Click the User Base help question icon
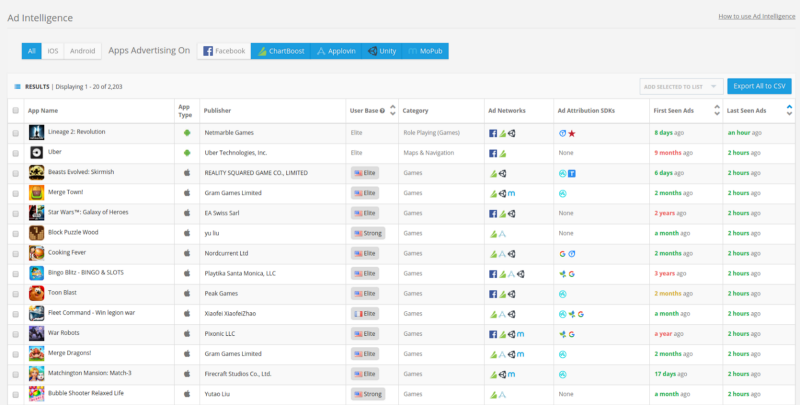This screenshot has height=405, width=800. (x=382, y=111)
